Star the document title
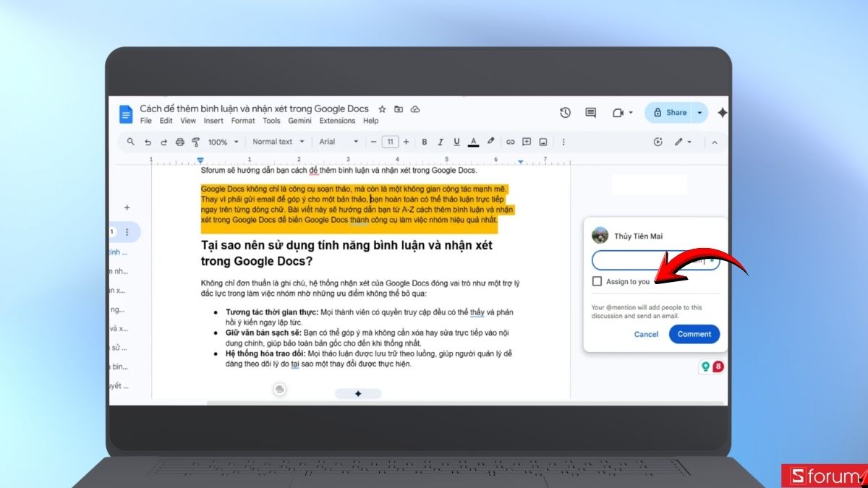This screenshot has height=488, width=868. pos(382,109)
